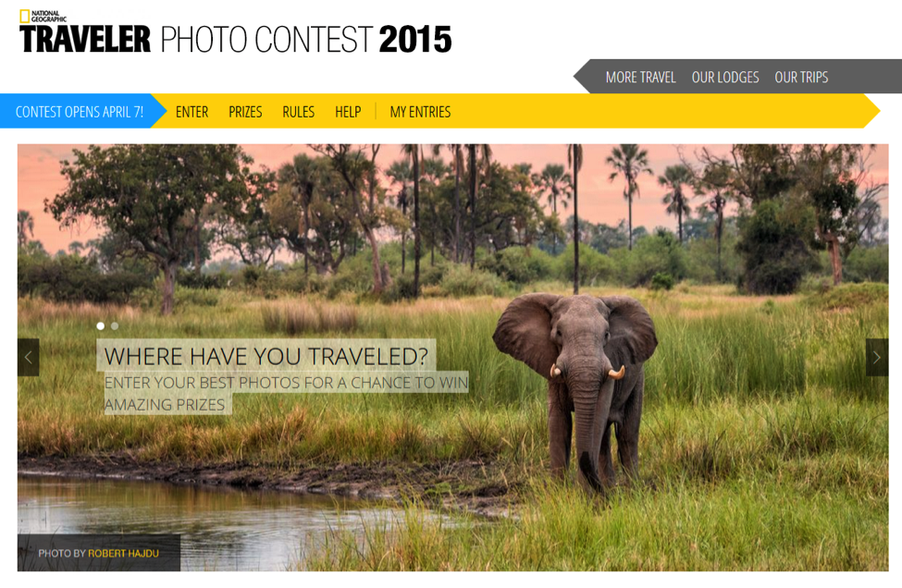Open the Help section

[348, 112]
